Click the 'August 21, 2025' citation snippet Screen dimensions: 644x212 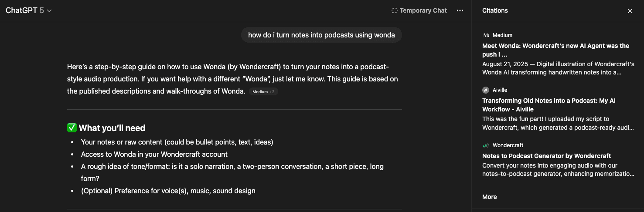coord(558,68)
